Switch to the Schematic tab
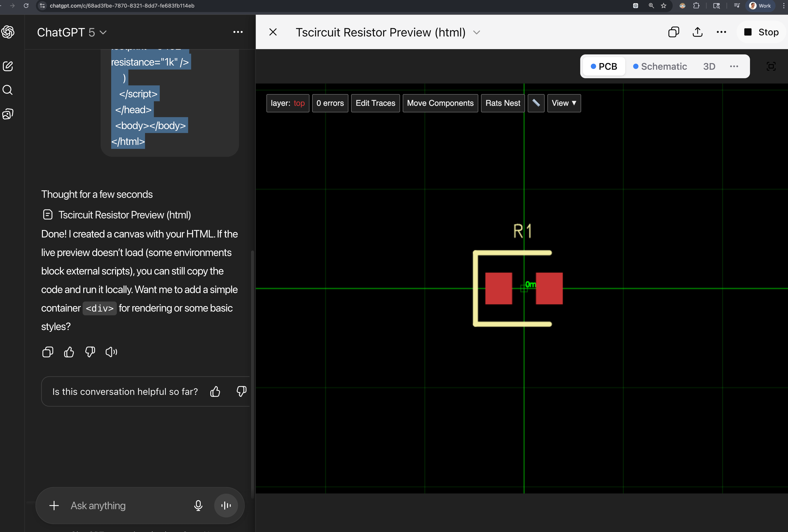This screenshot has height=532, width=788. 660,66
